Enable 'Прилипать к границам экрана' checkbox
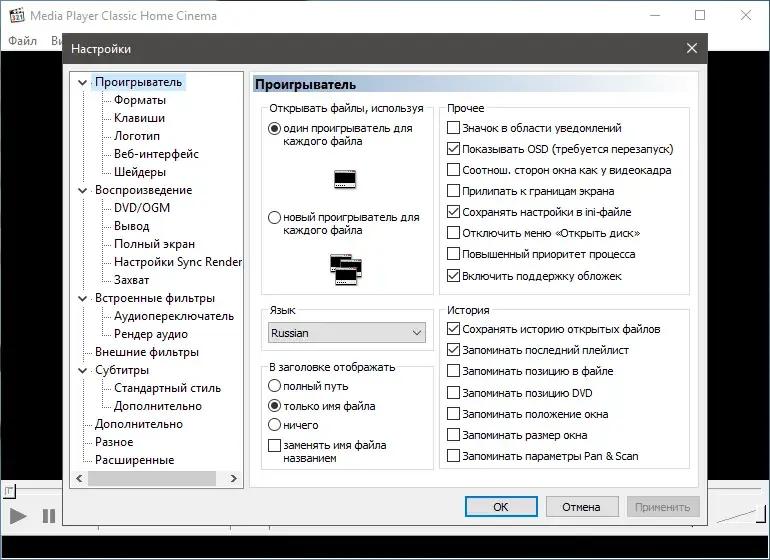770x560 pixels. point(453,191)
